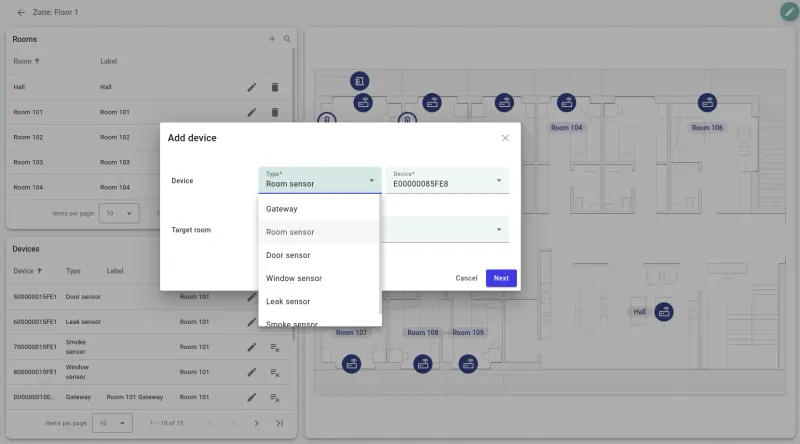Viewport: 800px width, 444px height.
Task: Select the Room 108 sensor marker on the map
Action: (422, 364)
